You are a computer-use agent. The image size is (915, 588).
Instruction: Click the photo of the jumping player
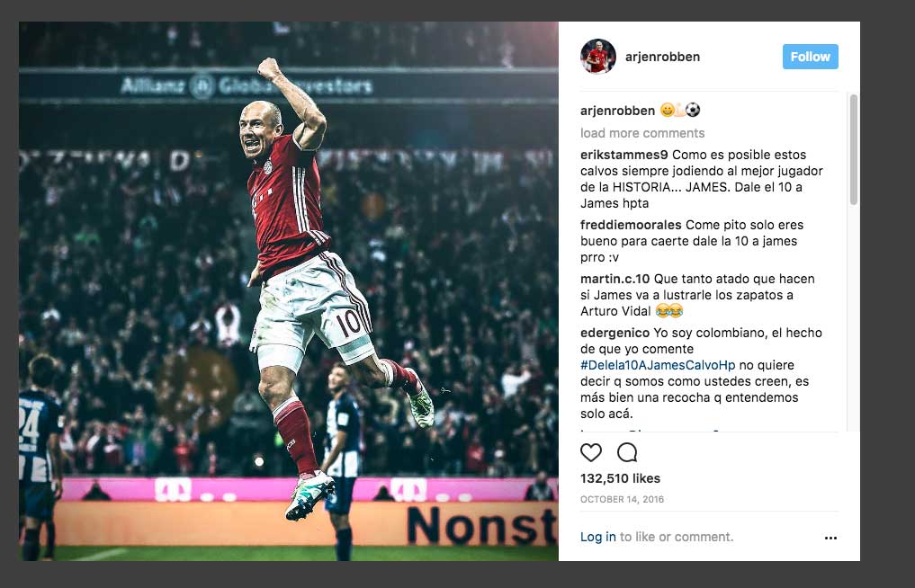pos(289,291)
